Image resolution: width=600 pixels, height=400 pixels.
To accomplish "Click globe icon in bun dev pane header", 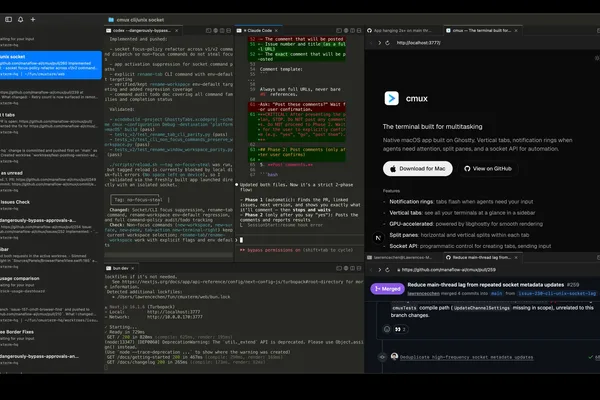I will [346, 268].
